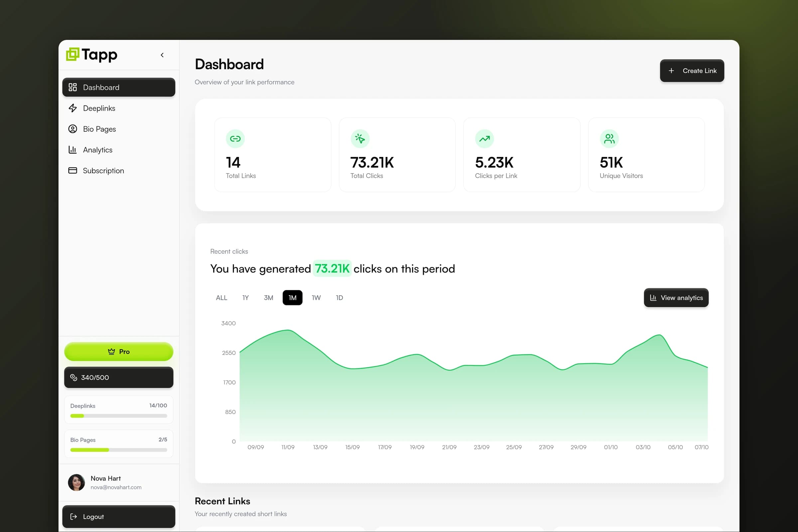This screenshot has height=532, width=798.
Task: Click the Tapp logo
Action: click(x=92, y=55)
